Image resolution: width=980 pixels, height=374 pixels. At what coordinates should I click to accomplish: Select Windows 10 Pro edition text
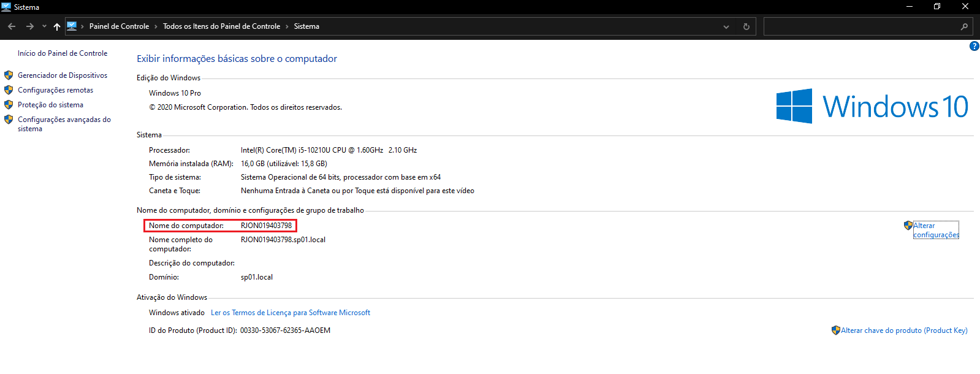click(x=175, y=93)
